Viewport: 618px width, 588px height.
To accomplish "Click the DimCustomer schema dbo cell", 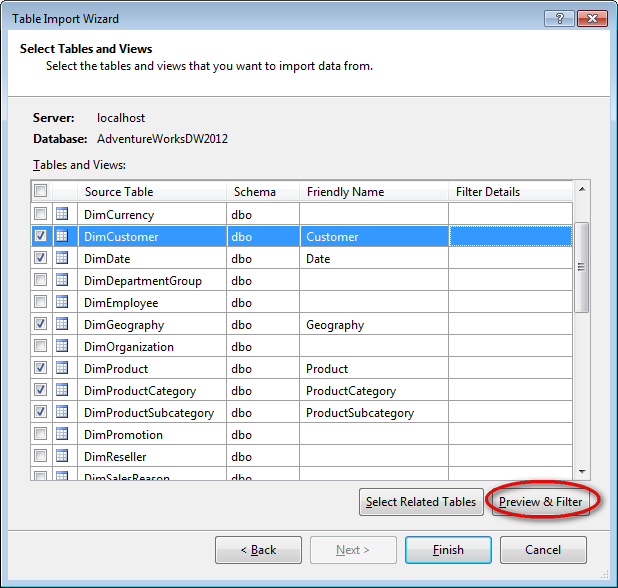I will pyautogui.click(x=263, y=236).
